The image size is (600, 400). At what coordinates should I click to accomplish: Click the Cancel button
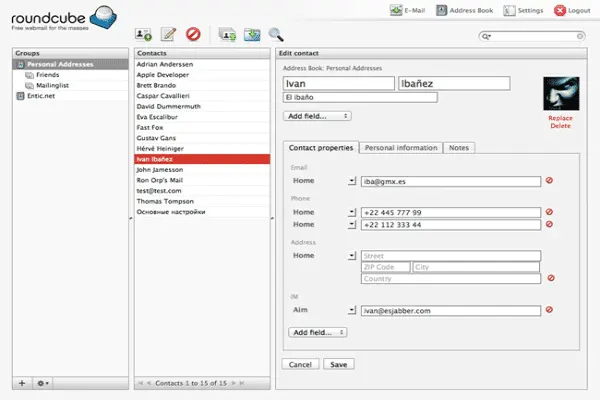click(x=299, y=364)
